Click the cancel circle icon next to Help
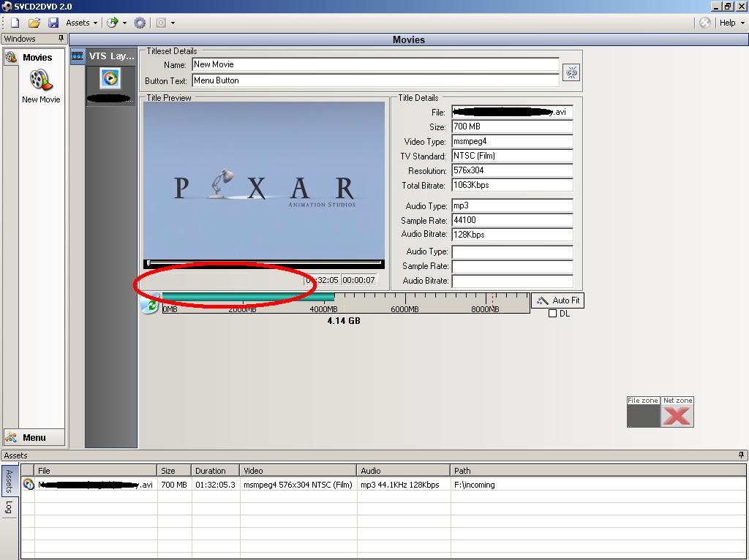This screenshot has width=749, height=560. [704, 23]
